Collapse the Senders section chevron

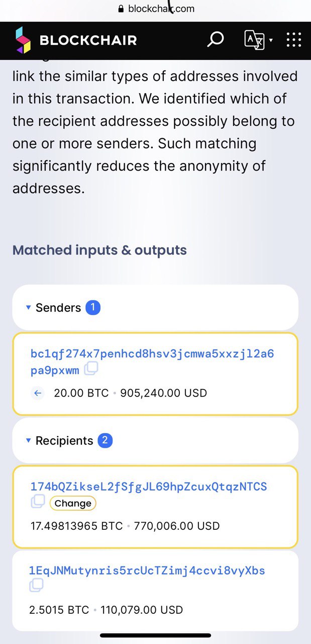[29, 307]
